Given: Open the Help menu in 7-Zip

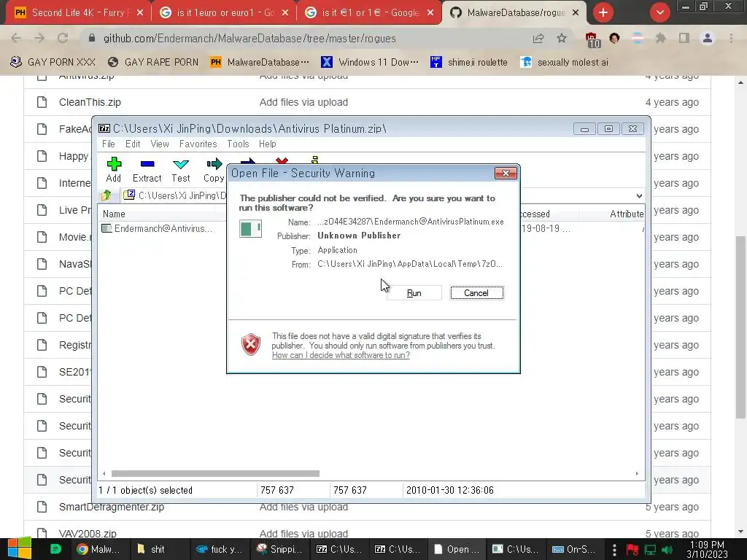Looking at the screenshot, I should coord(267,144).
